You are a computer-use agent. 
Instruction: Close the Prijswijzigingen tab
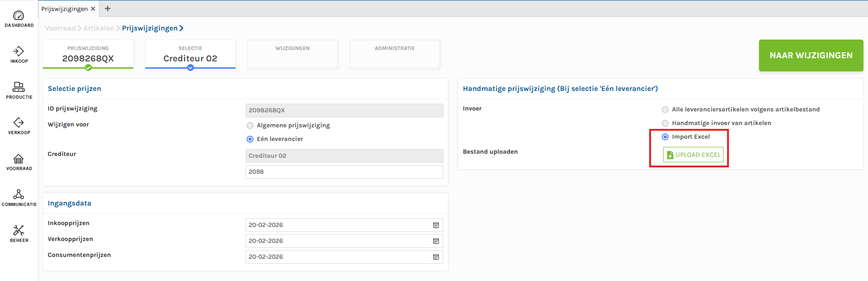[x=93, y=9]
